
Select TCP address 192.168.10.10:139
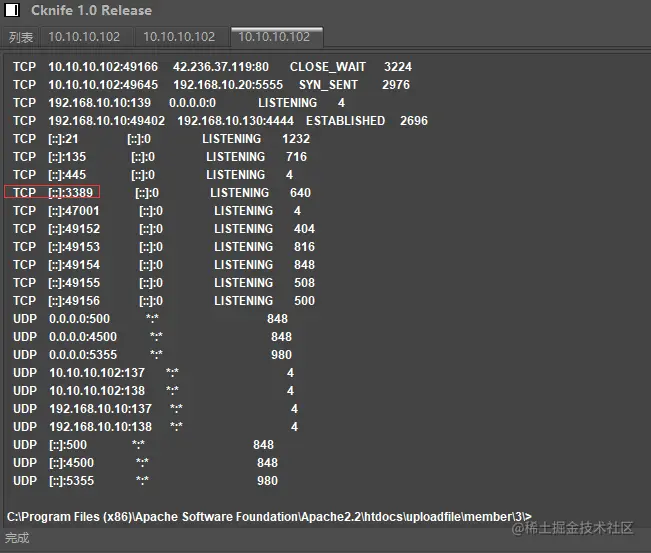[100, 103]
